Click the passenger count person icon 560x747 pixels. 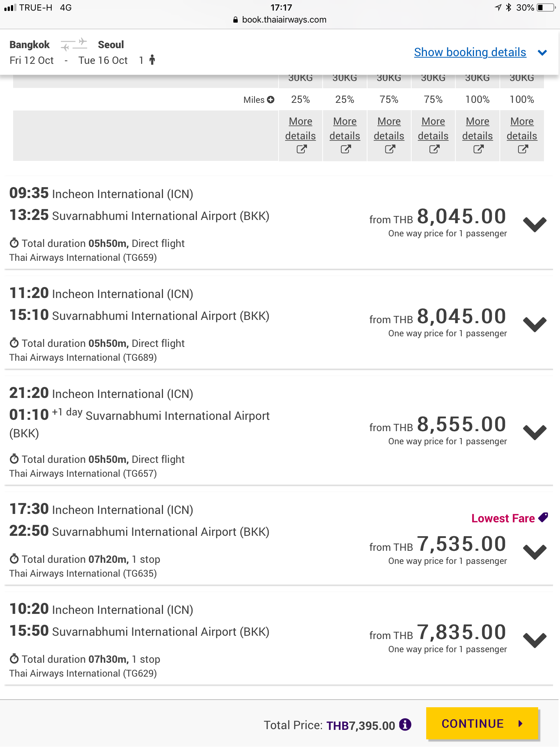pos(152,60)
